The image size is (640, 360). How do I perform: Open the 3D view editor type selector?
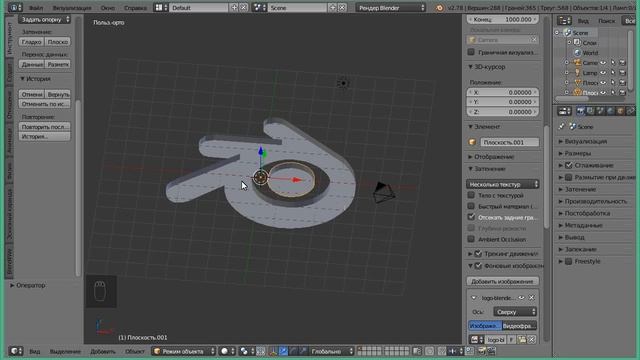tap(16, 351)
